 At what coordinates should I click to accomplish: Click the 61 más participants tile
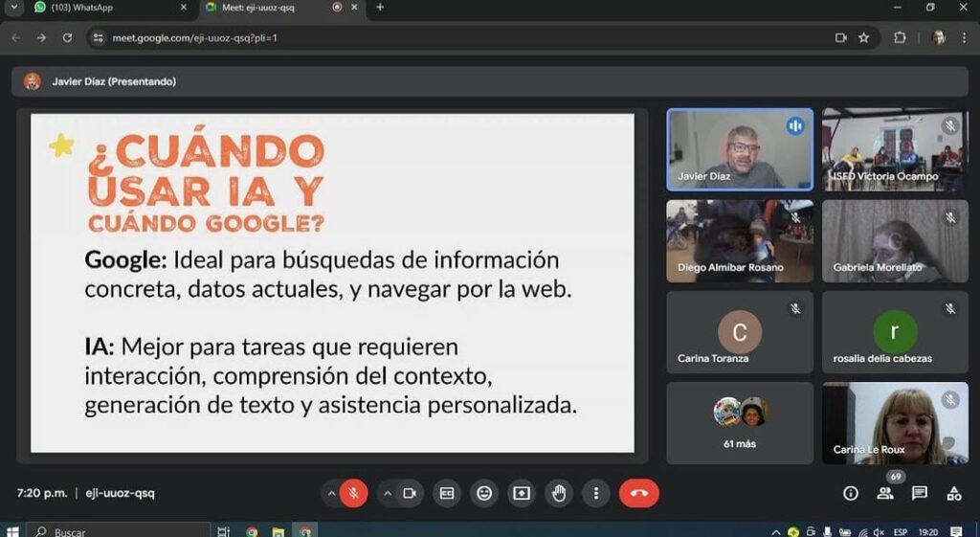coord(740,423)
